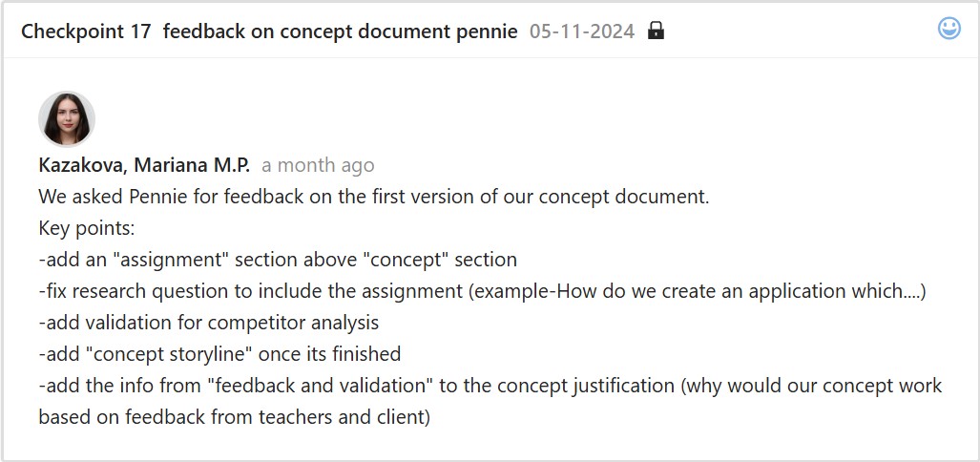This screenshot has width=980, height=462.
Task: Click the date 05-11-2024 in header
Action: 582,31
